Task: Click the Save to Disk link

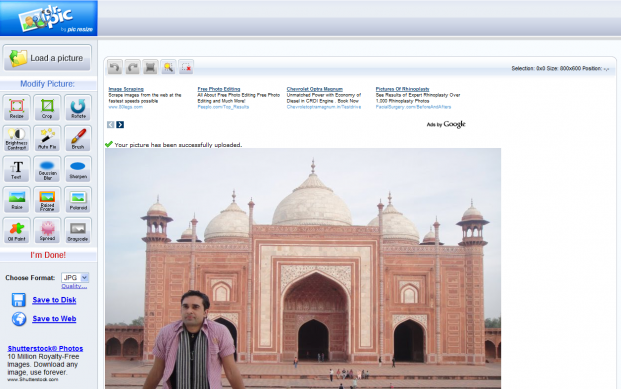Action: [54, 300]
